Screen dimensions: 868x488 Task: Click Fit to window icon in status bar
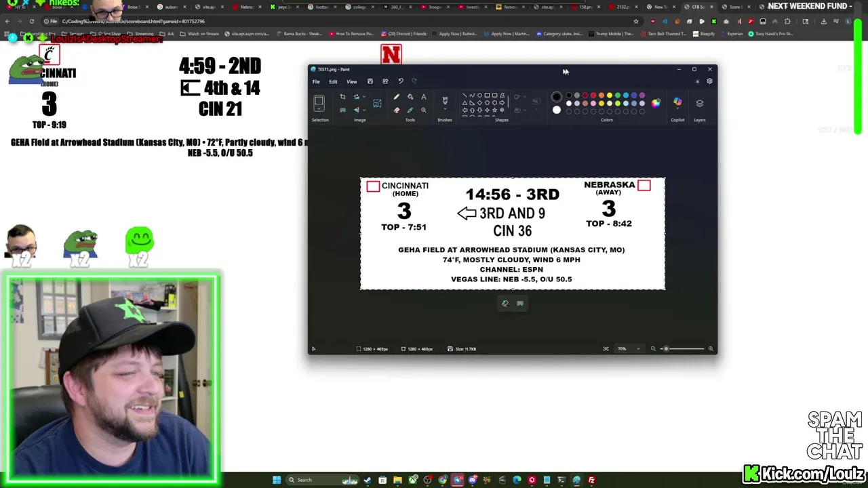pyautogui.click(x=606, y=349)
